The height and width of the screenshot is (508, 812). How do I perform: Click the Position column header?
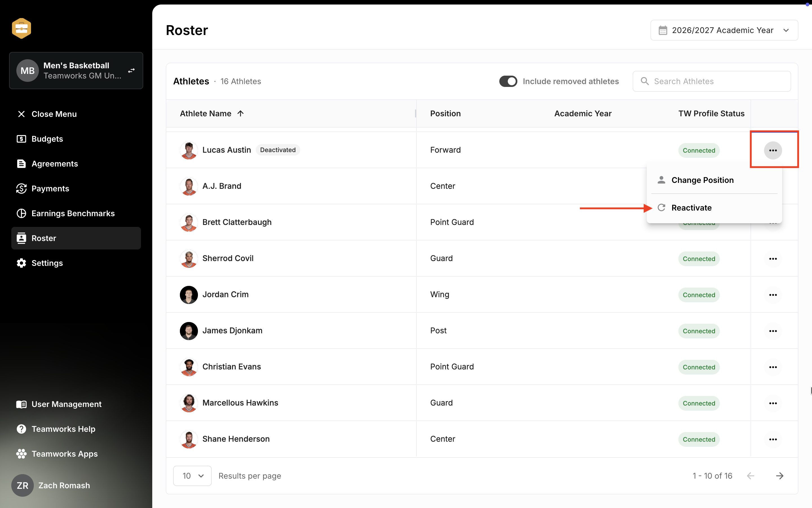[445, 113]
